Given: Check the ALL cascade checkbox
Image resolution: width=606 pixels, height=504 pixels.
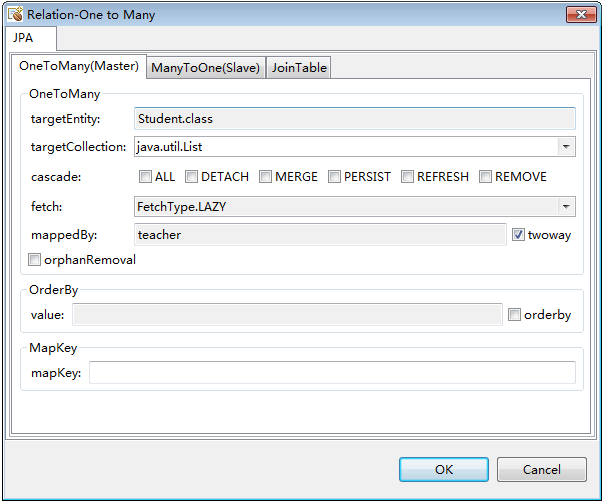Looking at the screenshot, I should pos(146,177).
